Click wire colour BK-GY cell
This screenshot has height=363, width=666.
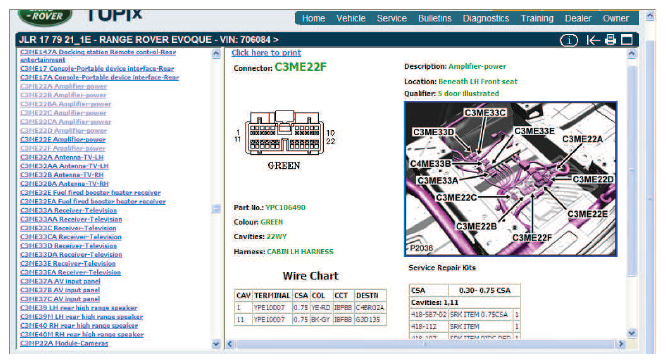click(x=321, y=319)
